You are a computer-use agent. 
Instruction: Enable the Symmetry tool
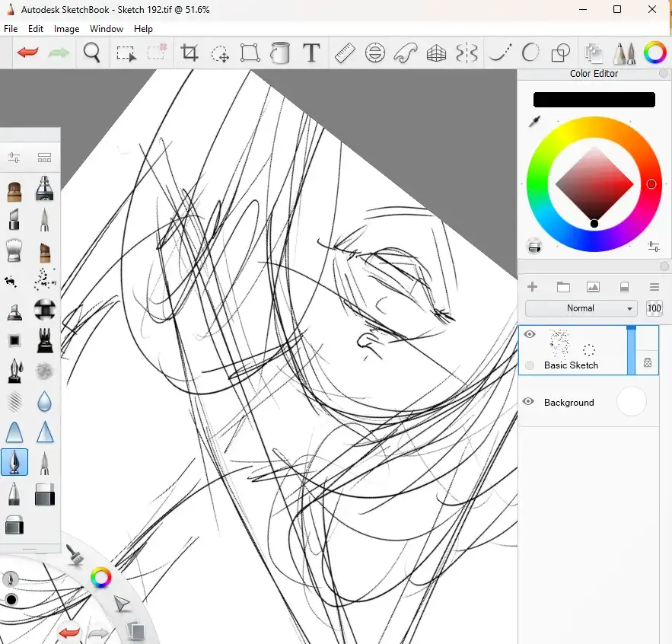[x=467, y=53]
